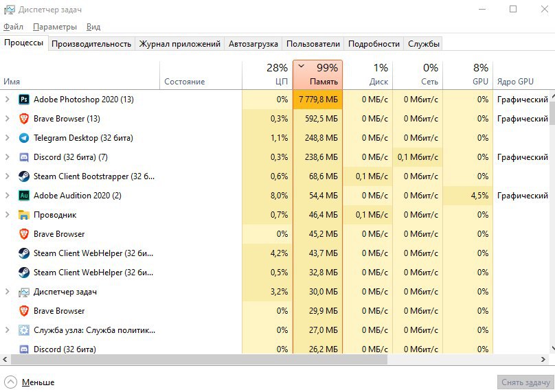The width and height of the screenshot is (555, 392).
Task: Select the 592,5 МБ memory cell
Action: [317, 119]
